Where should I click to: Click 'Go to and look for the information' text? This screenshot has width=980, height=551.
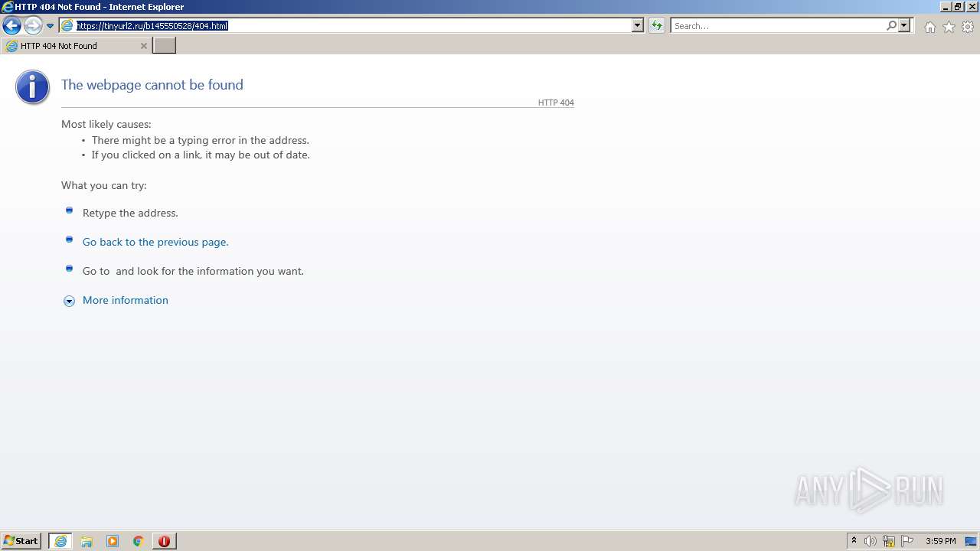click(193, 271)
